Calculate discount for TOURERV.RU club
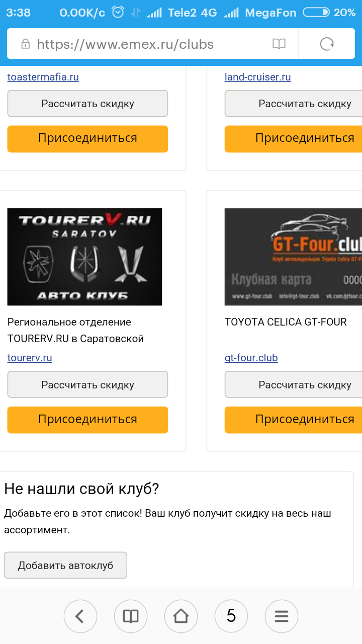This screenshot has width=362, height=644. point(87,384)
